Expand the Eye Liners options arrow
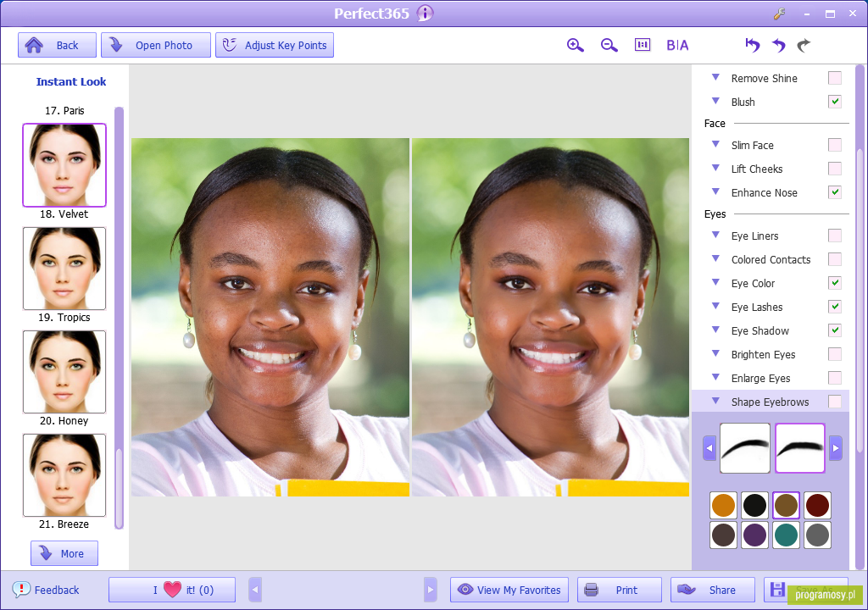The height and width of the screenshot is (610, 868). click(715, 236)
